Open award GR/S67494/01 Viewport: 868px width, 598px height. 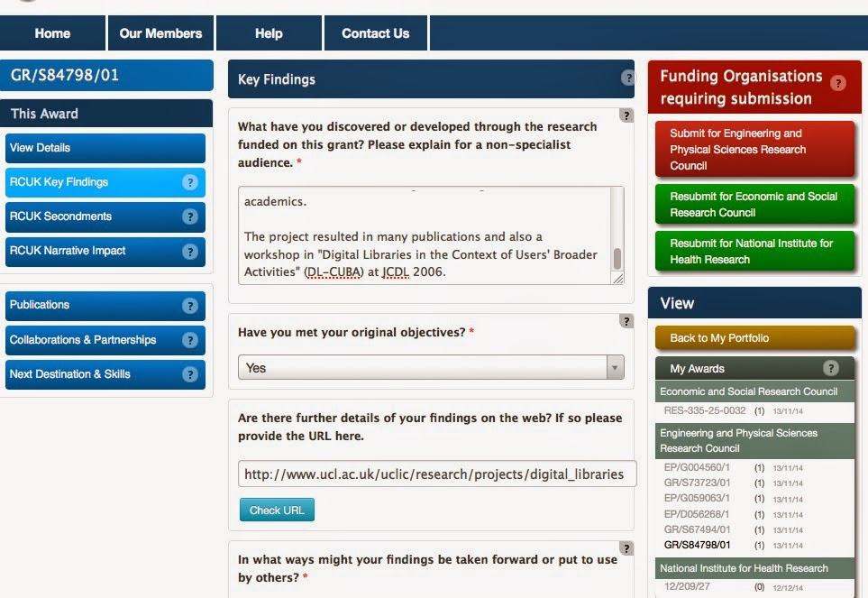697,529
